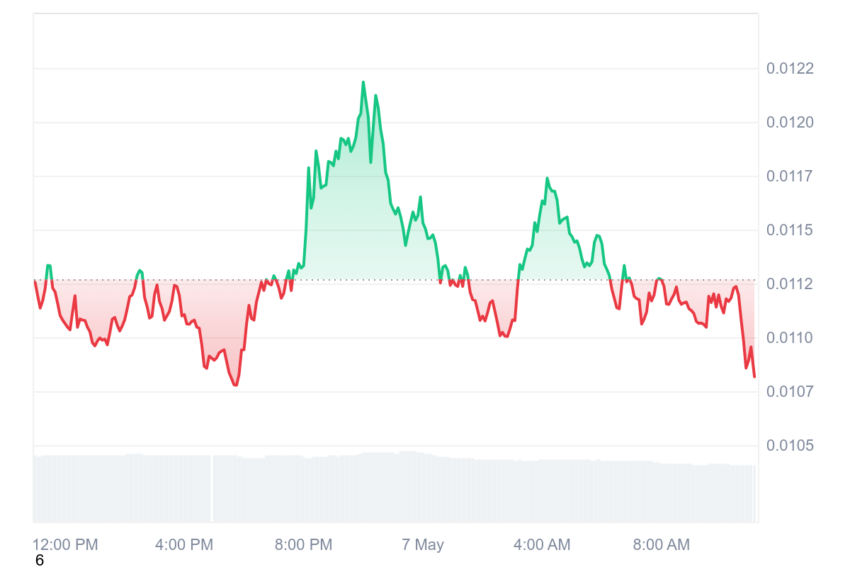Viewport: 850px width, 567px height.
Task: Click the dotted opening price baseline
Action: (395, 280)
